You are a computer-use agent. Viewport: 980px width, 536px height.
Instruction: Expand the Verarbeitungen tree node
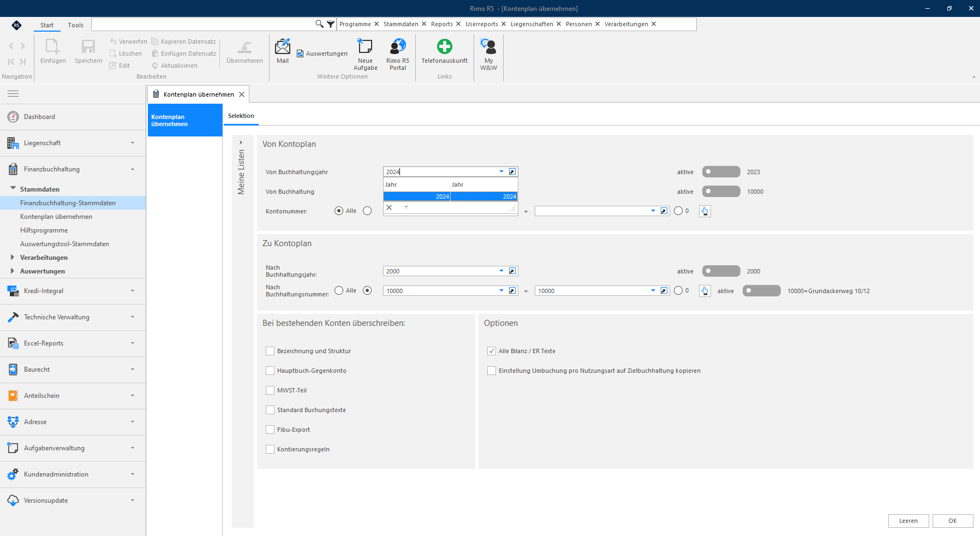tap(13, 257)
